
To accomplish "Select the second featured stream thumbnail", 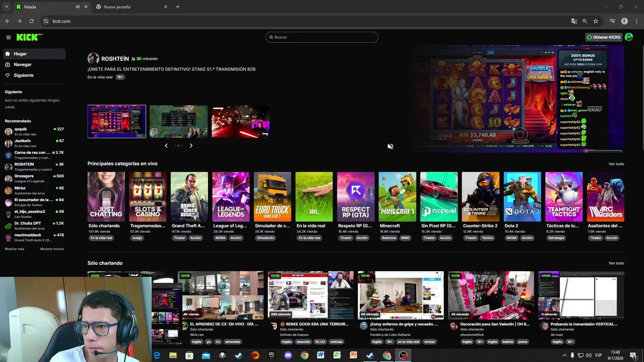I will (x=179, y=121).
